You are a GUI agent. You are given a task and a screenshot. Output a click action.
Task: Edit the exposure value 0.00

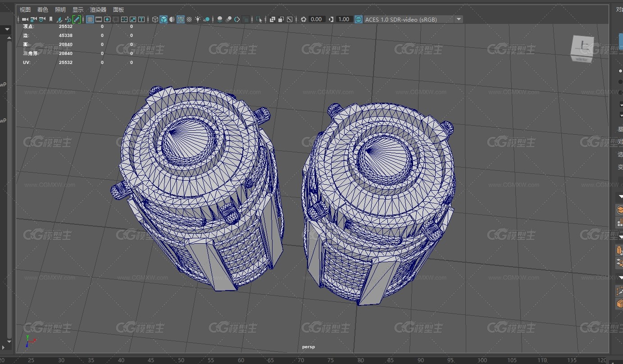[x=317, y=19]
